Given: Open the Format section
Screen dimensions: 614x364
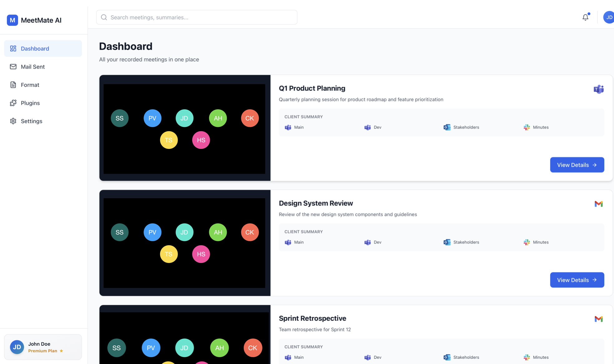Looking at the screenshot, I should coord(30,85).
